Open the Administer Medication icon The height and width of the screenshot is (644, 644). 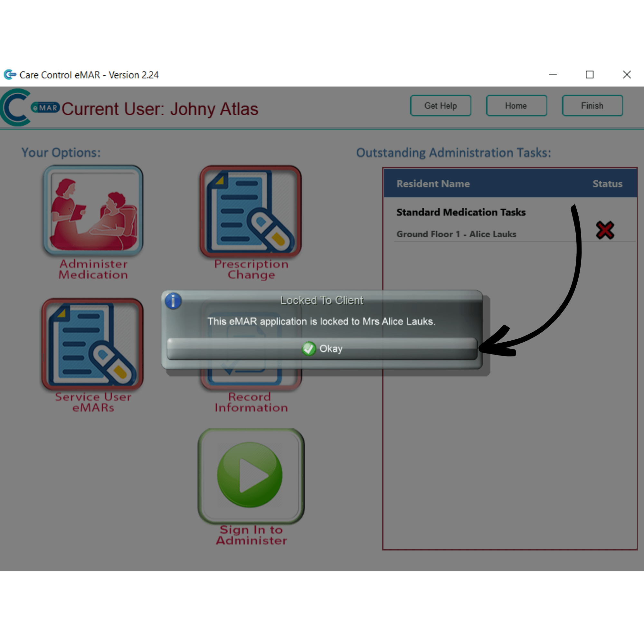tap(93, 210)
